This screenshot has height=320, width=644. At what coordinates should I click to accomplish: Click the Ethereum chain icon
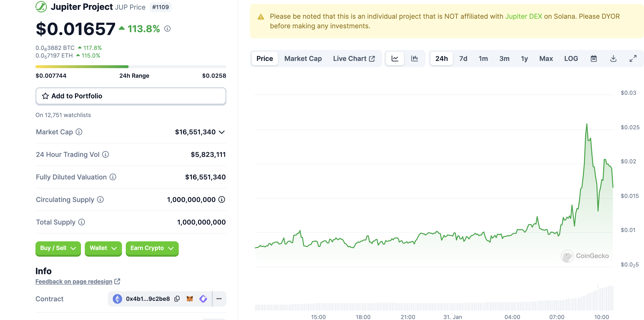click(x=117, y=299)
